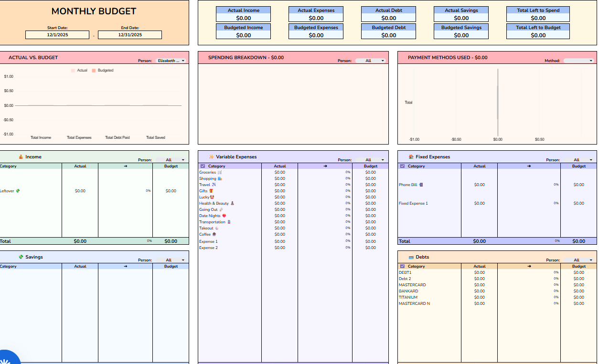
Task: Click the shopping cart icon next to Groceries
Action: (221, 172)
